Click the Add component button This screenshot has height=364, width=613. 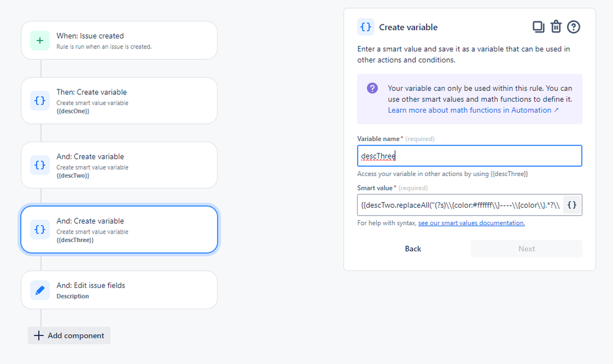69,335
